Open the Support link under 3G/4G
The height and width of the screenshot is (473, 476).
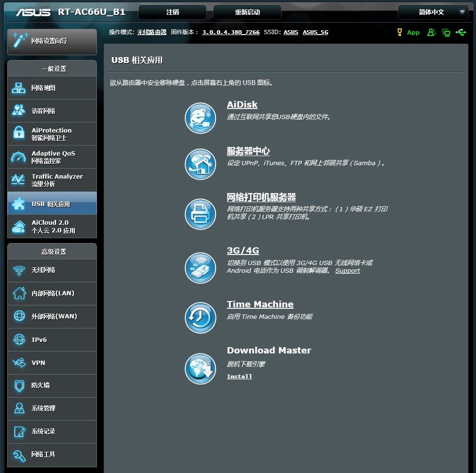click(347, 271)
